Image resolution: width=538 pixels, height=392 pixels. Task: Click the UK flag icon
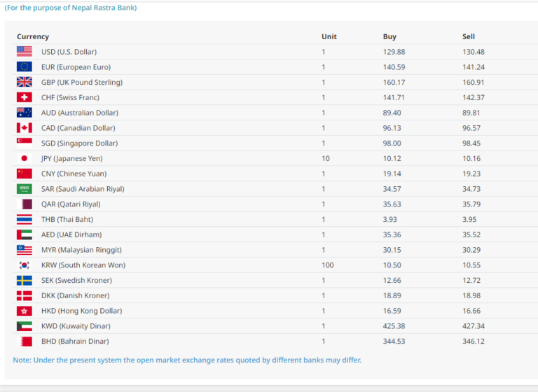(25, 83)
